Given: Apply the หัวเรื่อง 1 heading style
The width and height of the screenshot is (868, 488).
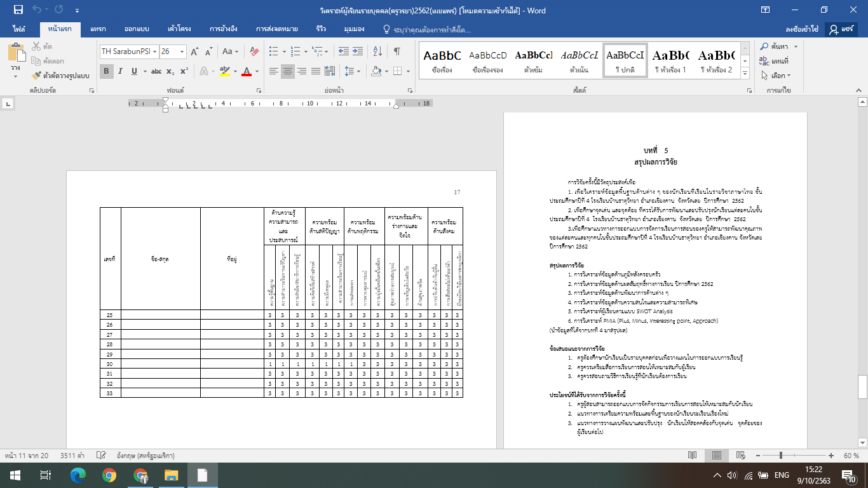Looking at the screenshot, I should click(670, 62).
